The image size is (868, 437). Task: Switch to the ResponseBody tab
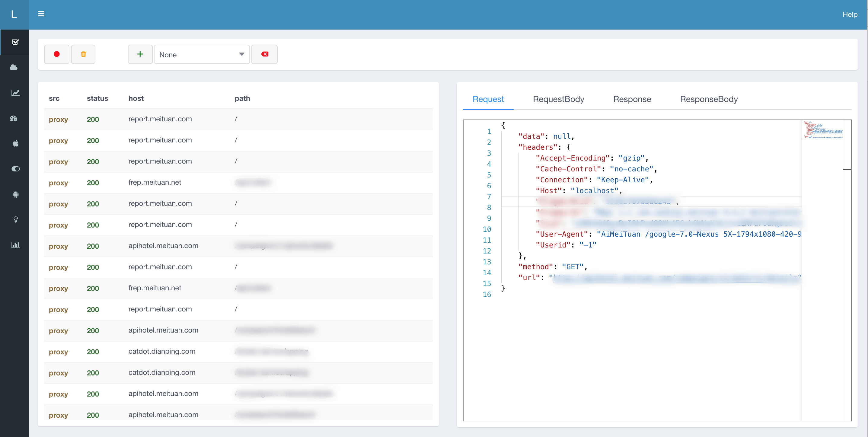(x=709, y=99)
